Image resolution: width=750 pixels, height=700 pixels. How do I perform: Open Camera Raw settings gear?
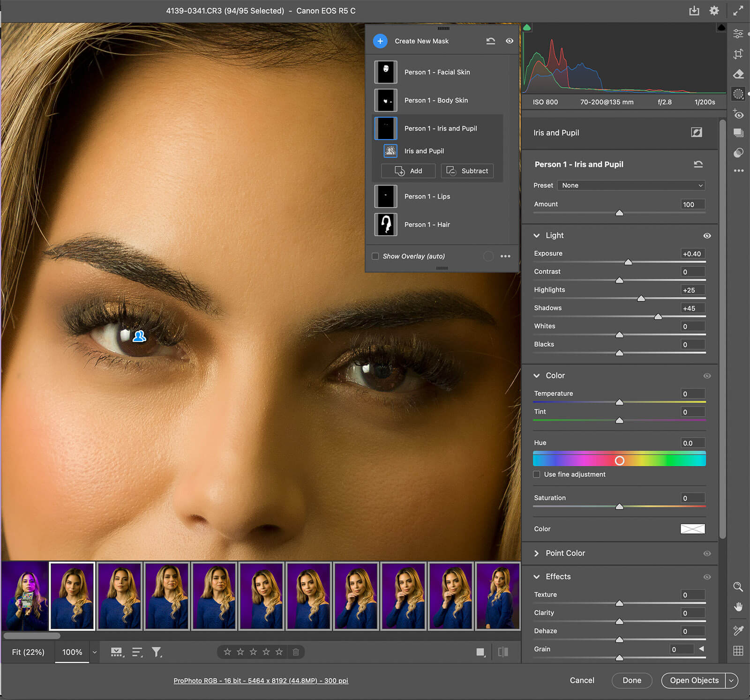click(x=714, y=11)
